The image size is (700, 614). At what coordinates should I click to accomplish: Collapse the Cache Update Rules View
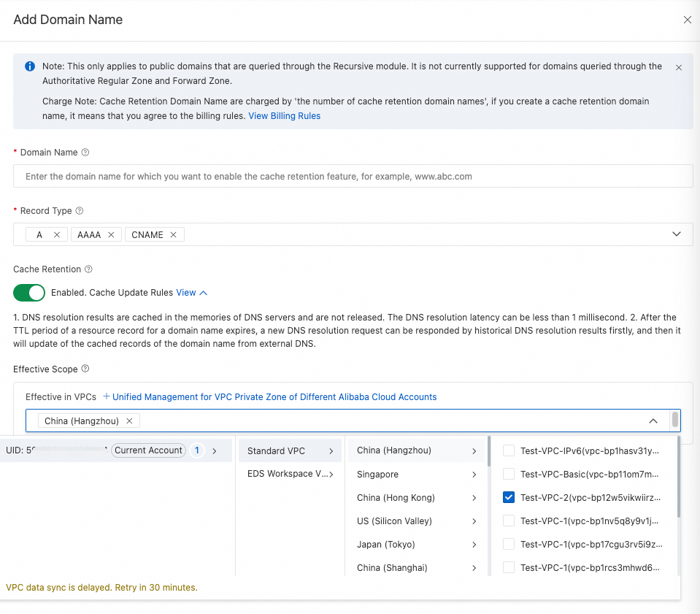(x=192, y=293)
